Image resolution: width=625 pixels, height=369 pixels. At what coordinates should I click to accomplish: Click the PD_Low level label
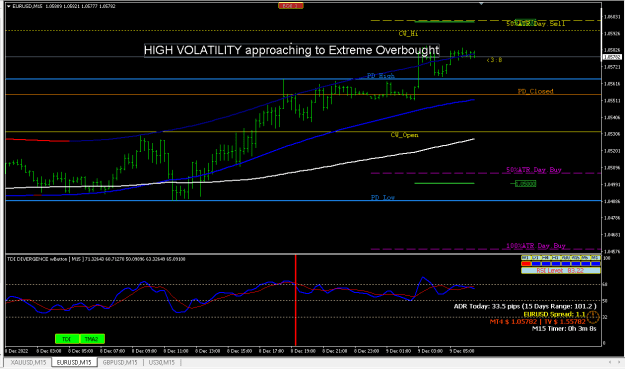point(383,197)
